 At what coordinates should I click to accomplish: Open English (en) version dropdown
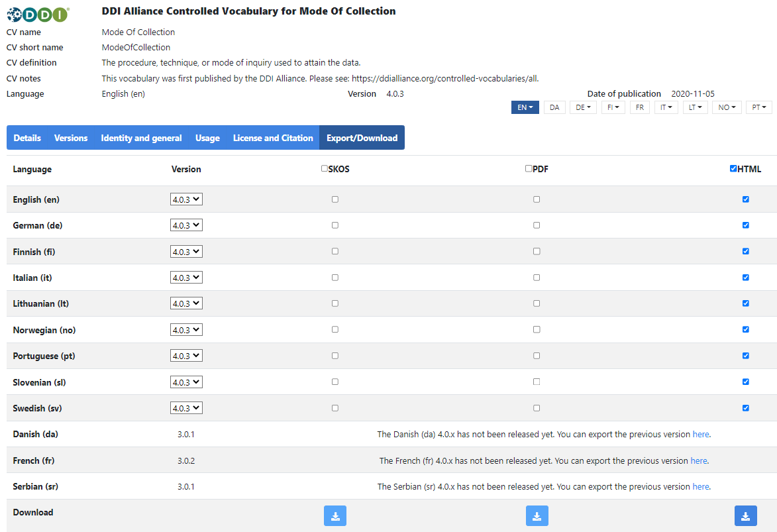(186, 199)
